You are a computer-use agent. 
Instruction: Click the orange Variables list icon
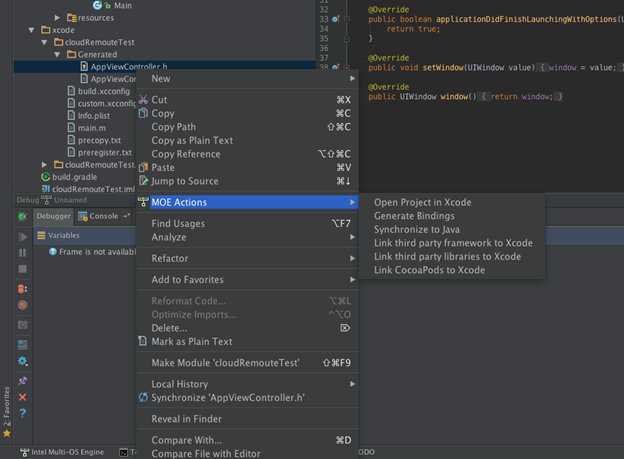[41, 235]
